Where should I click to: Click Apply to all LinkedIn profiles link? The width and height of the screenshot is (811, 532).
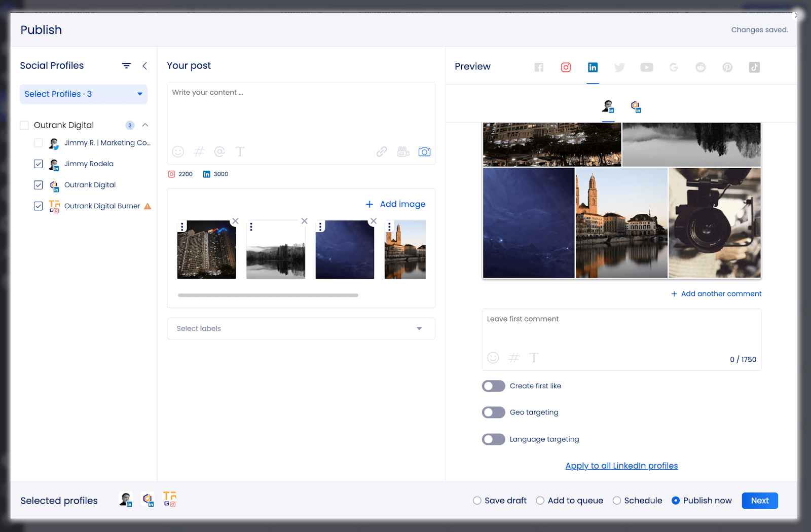pyautogui.click(x=621, y=466)
